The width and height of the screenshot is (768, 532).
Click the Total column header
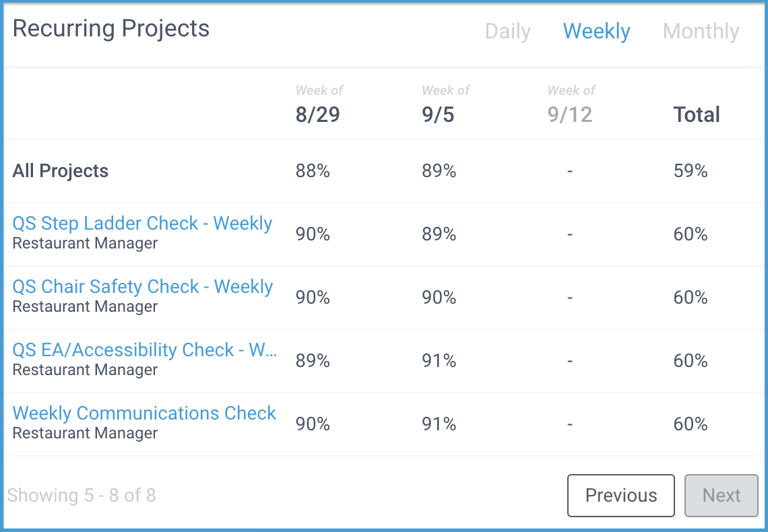pyautogui.click(x=697, y=114)
